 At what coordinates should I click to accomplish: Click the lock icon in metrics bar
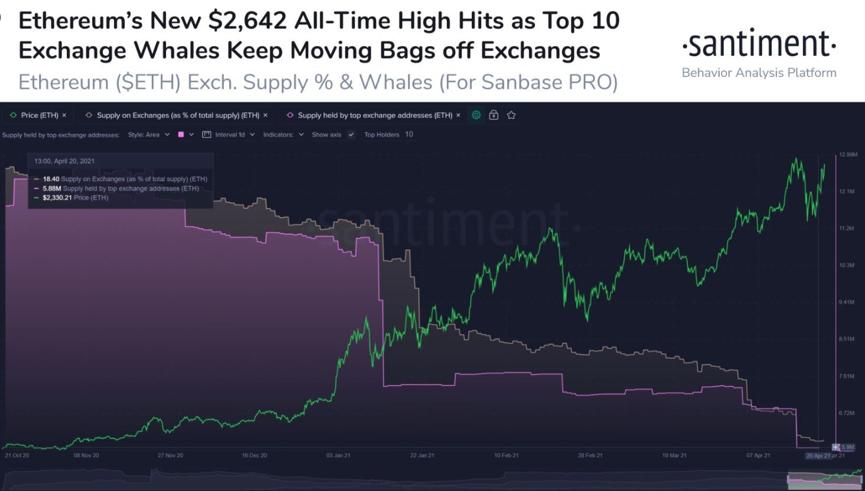coord(494,115)
